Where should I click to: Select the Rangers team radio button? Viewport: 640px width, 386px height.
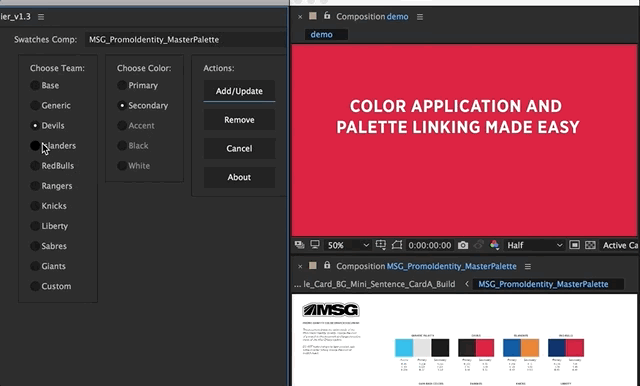(x=35, y=186)
